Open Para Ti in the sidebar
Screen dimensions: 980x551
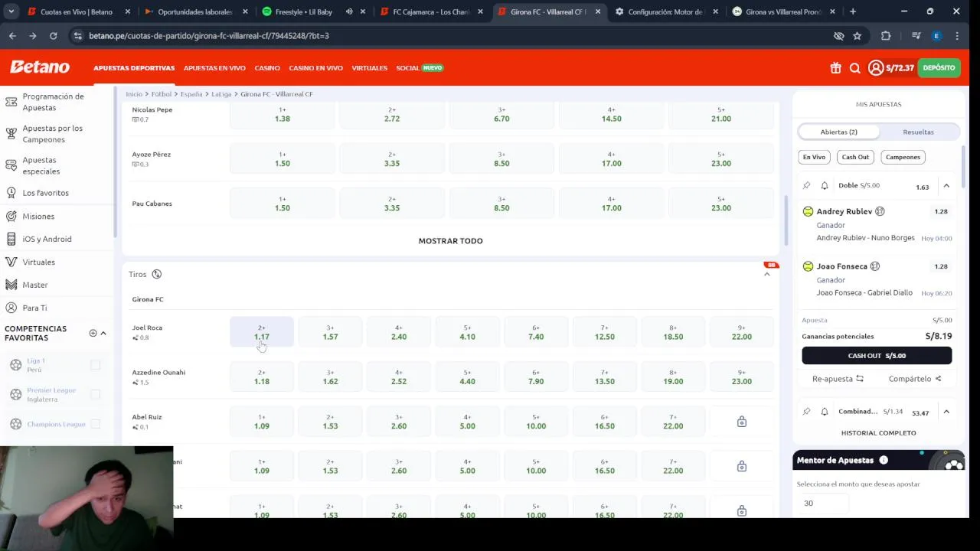click(34, 308)
